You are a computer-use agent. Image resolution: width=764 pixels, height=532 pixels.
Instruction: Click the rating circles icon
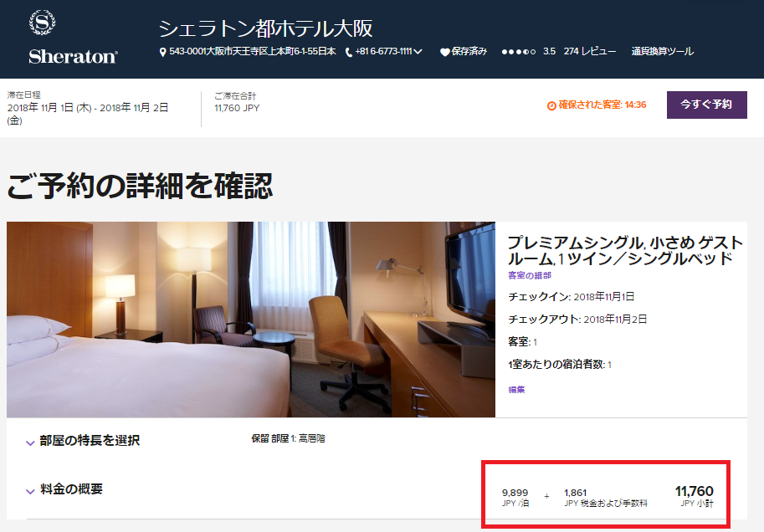[519, 52]
